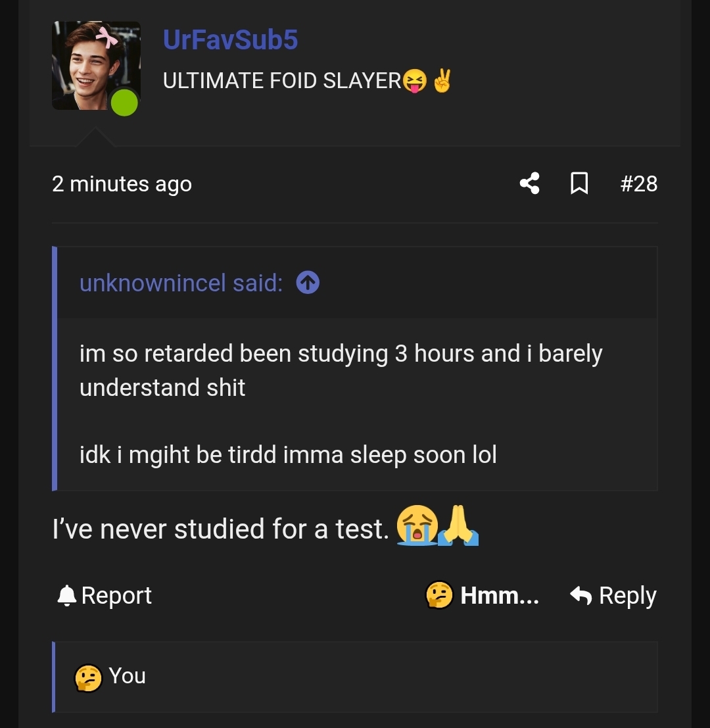Open the permalink for post #28

[638, 183]
